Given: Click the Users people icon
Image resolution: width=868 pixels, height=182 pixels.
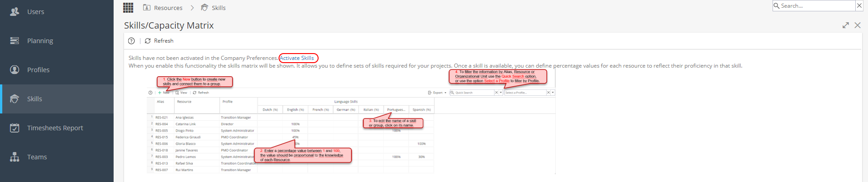Looking at the screenshot, I should click(x=15, y=12).
